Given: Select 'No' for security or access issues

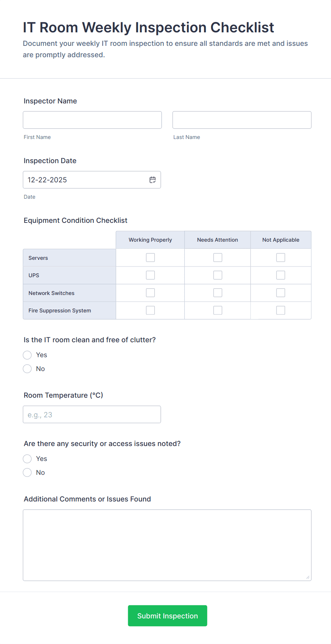Looking at the screenshot, I should 27,472.
